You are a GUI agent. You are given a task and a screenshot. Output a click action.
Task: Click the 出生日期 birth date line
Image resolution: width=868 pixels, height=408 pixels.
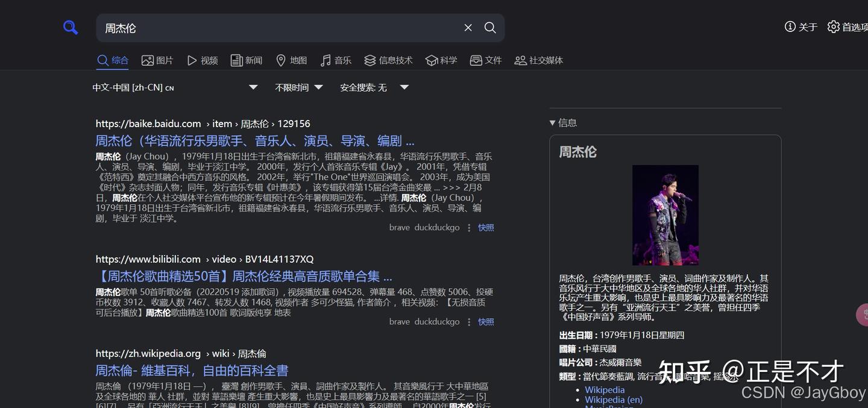pyautogui.click(x=621, y=335)
